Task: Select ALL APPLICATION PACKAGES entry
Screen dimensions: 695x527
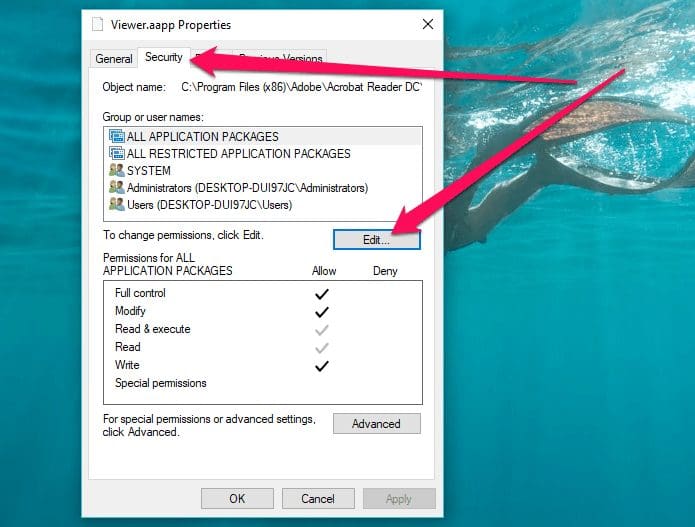Action: coord(262,137)
